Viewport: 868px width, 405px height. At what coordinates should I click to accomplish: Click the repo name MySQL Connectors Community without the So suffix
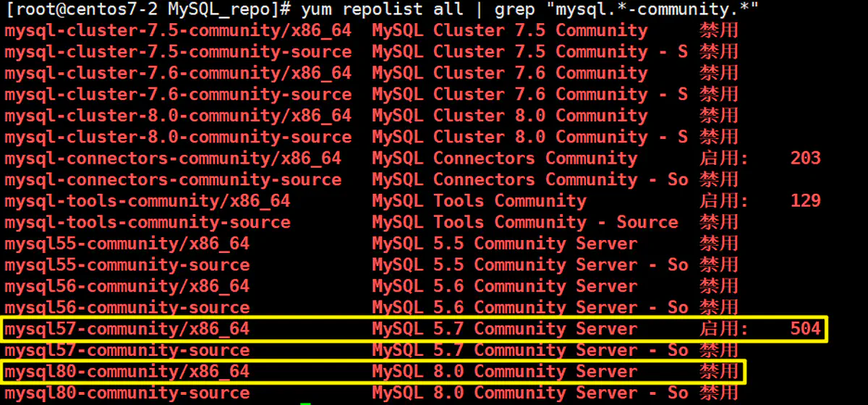pyautogui.click(x=505, y=158)
